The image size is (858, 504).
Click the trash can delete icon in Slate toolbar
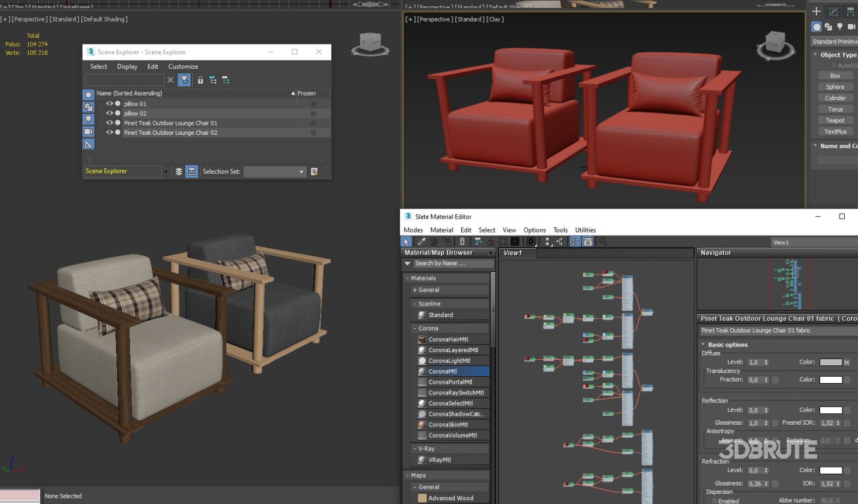(462, 241)
